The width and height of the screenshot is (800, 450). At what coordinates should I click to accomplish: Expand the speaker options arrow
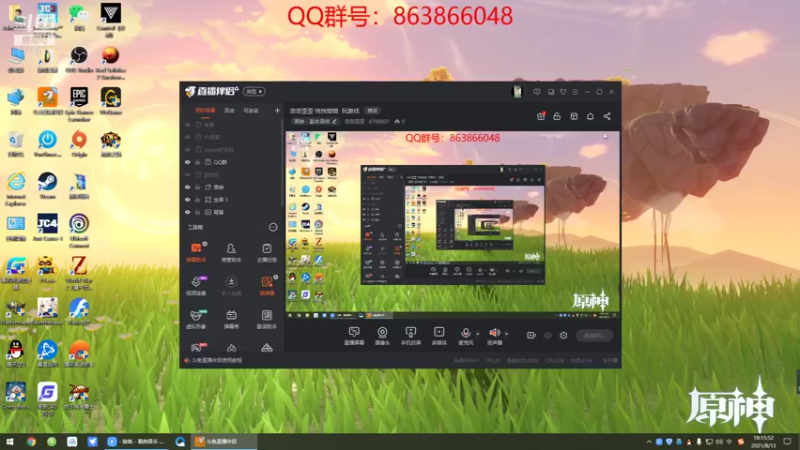(507, 334)
